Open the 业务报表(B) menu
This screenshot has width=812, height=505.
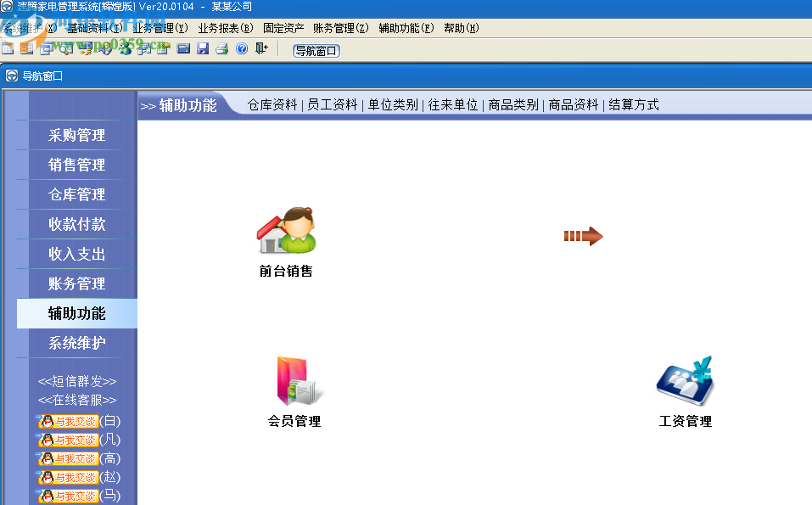(226, 28)
